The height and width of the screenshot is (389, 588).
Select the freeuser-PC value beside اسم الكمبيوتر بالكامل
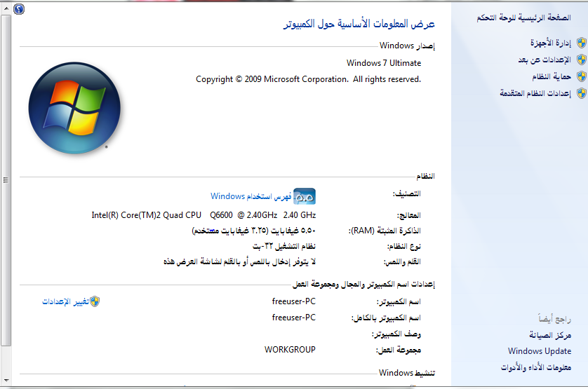(x=293, y=318)
